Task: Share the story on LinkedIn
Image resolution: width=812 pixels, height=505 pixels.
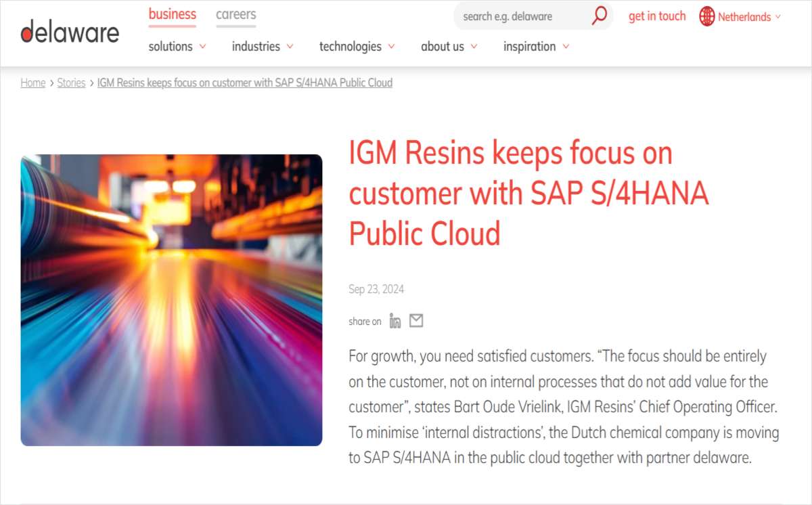Action: [394, 320]
